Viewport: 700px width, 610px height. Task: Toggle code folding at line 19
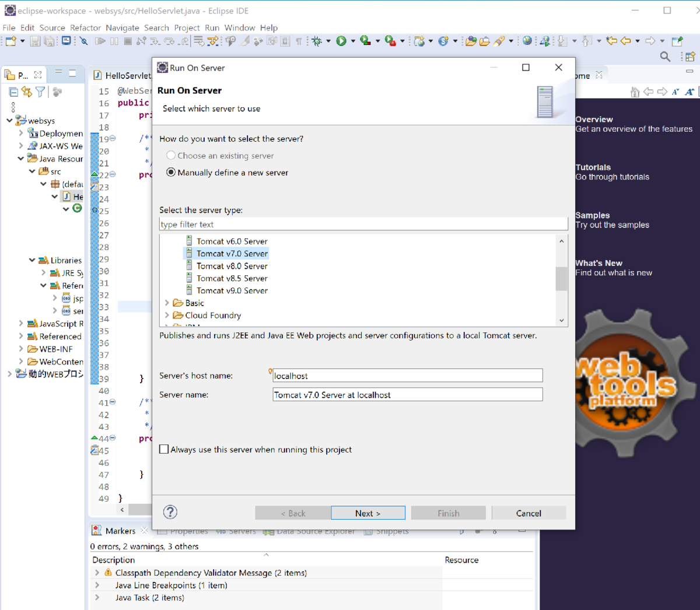coord(113,139)
